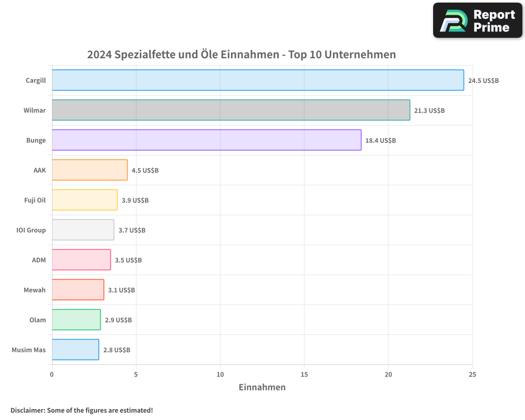Select the Cargill revenue bar
Screen dimensions: 525x420
coord(257,80)
